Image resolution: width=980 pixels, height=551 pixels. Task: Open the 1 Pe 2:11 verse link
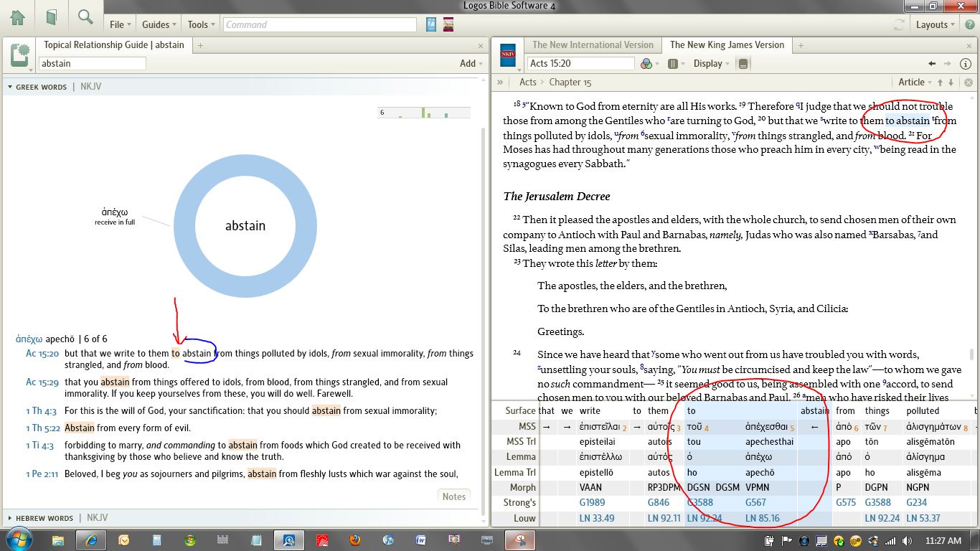coord(42,474)
